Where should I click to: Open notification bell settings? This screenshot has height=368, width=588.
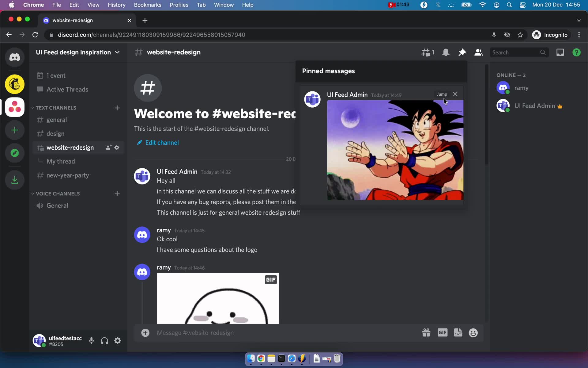click(446, 52)
